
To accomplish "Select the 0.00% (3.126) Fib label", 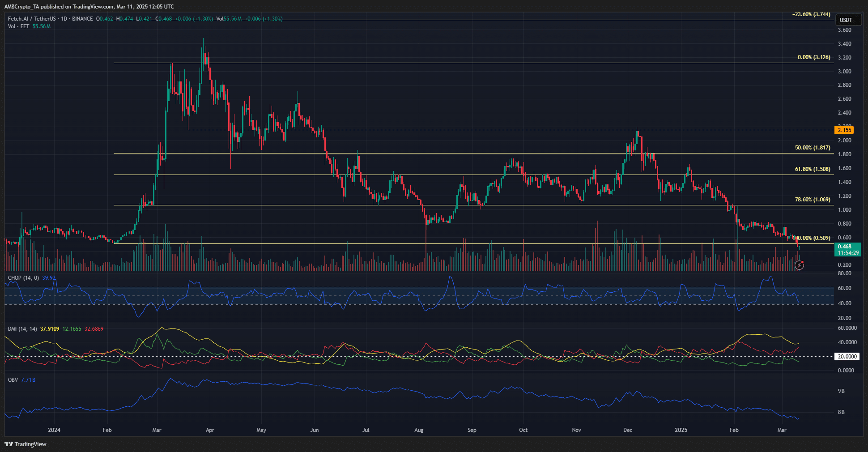I will click(814, 57).
